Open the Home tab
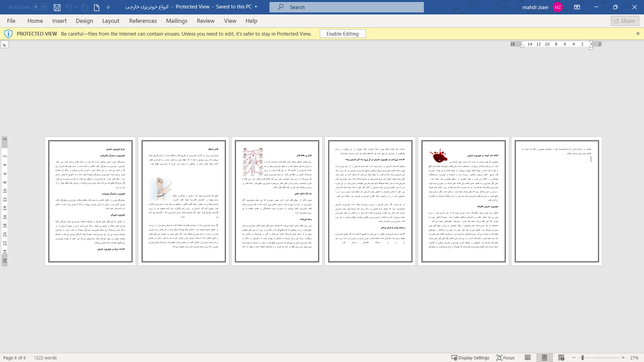644x362 pixels. pos(35,21)
